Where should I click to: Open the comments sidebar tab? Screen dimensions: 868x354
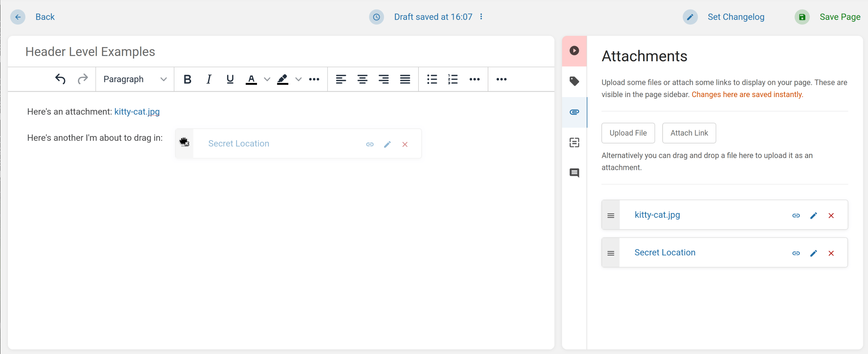click(574, 173)
